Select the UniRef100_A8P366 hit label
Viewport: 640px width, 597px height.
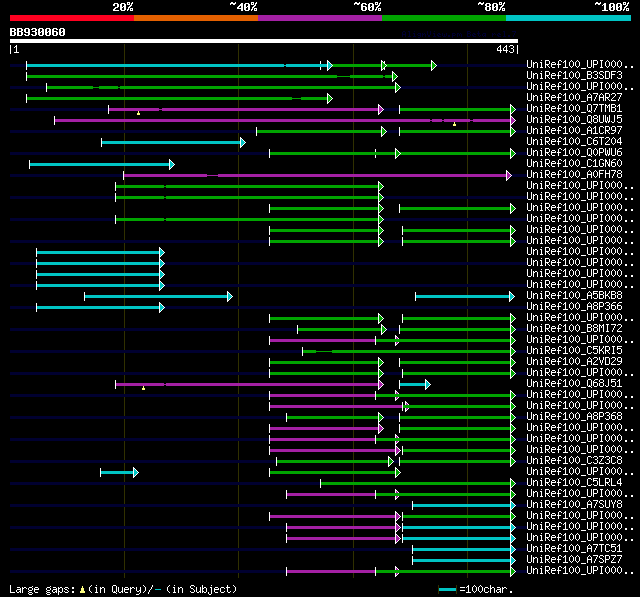(574, 306)
